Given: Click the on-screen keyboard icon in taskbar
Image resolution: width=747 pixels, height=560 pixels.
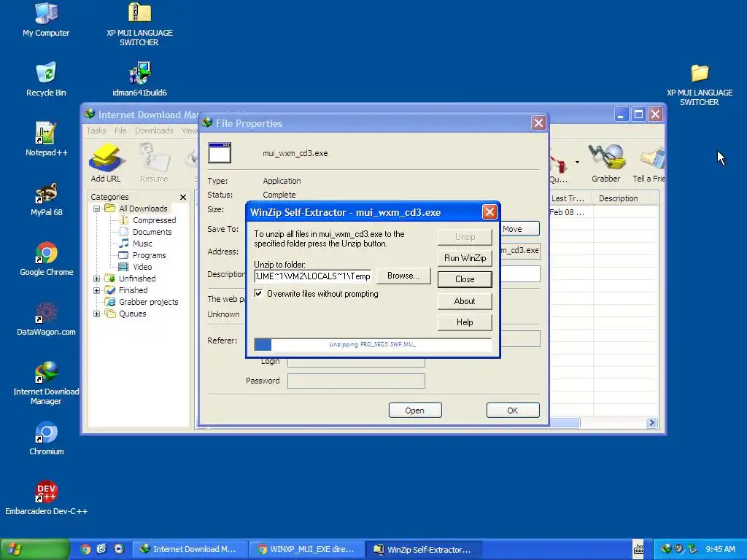Looking at the screenshot, I should pyautogui.click(x=638, y=549).
